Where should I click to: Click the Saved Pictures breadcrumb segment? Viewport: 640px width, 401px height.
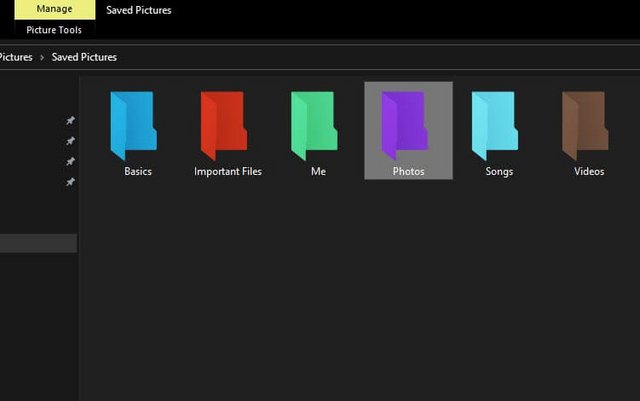(x=84, y=57)
